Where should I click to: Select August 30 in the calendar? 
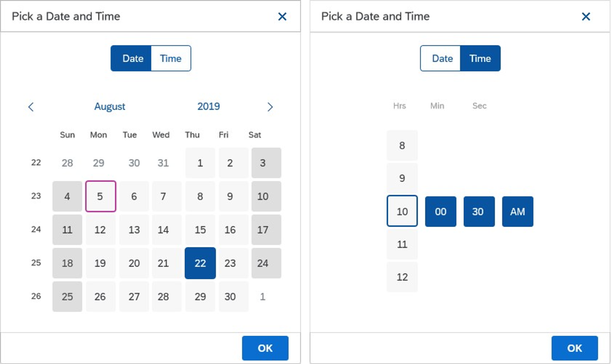coord(230,297)
